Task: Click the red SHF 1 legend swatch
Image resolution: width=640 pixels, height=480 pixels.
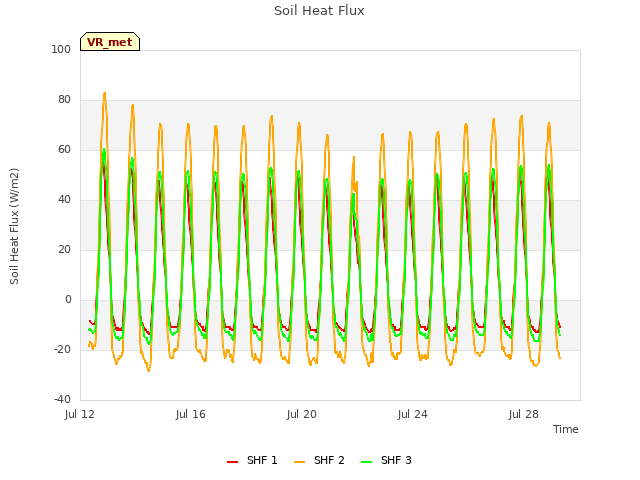Action: pyautogui.click(x=232, y=462)
